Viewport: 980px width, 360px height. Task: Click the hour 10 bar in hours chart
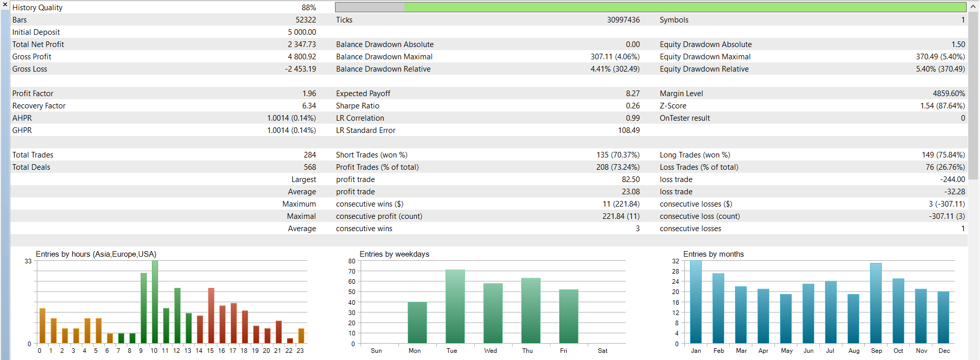[x=155, y=302]
